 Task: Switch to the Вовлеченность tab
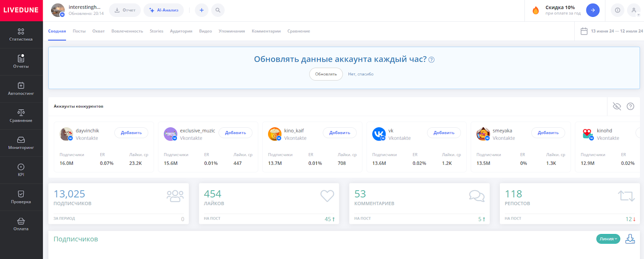[127, 31]
